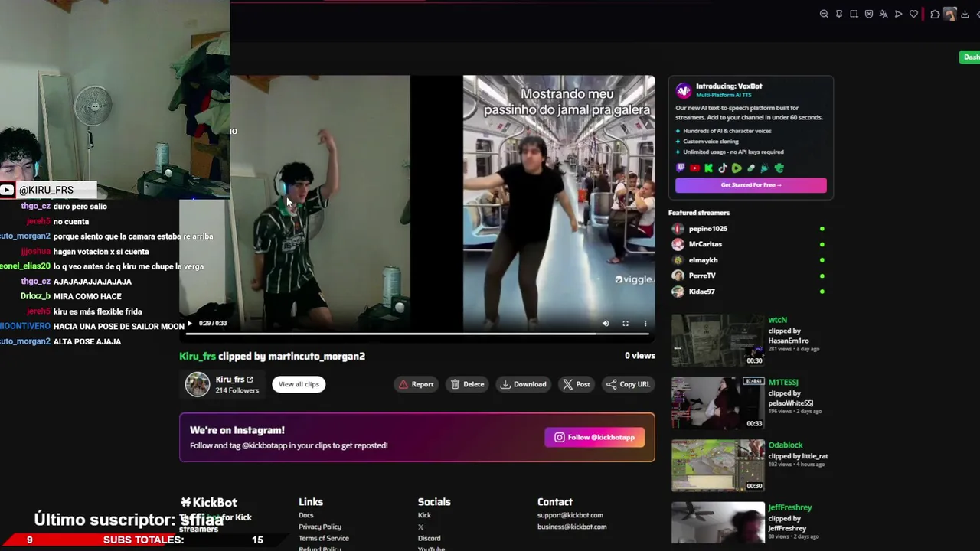The image size is (980, 551).
Task: Click the Odablock streamer name
Action: click(786, 445)
